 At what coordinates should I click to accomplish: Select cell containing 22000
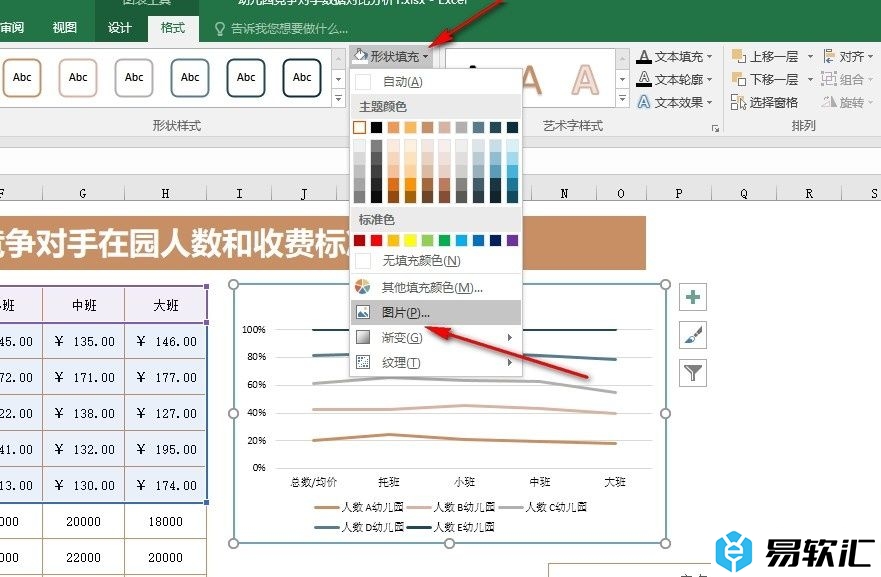(x=83, y=557)
